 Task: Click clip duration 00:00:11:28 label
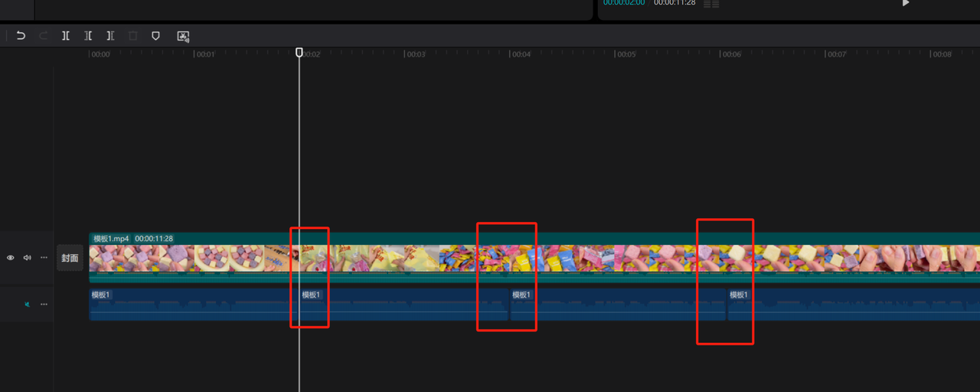pos(154,239)
